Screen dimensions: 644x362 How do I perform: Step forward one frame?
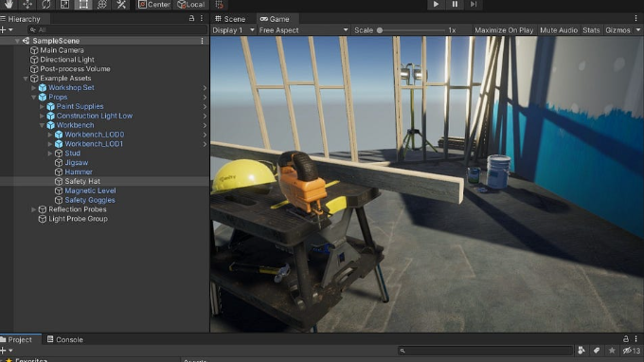(x=474, y=5)
